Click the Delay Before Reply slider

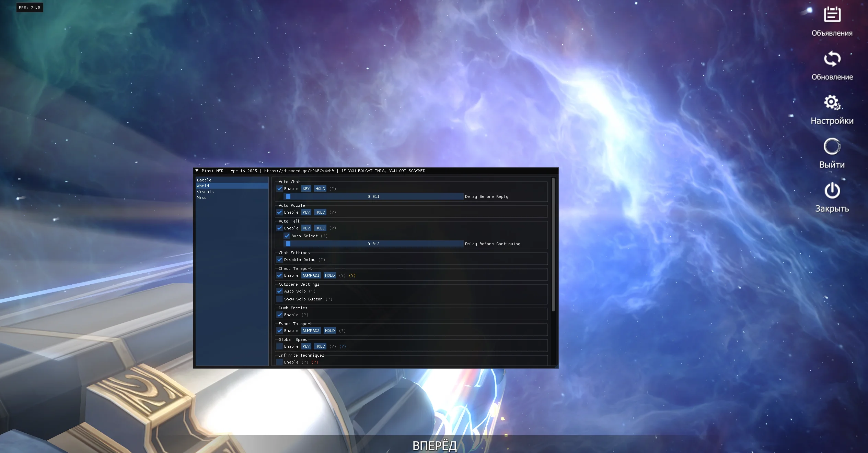(x=373, y=196)
